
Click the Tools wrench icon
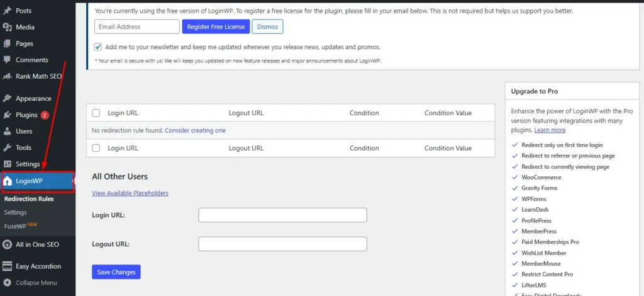tap(7, 148)
